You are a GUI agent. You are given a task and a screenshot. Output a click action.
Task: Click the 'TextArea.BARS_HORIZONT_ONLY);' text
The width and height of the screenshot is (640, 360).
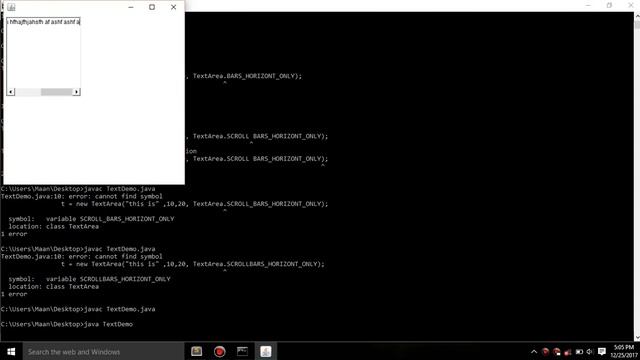pos(247,76)
